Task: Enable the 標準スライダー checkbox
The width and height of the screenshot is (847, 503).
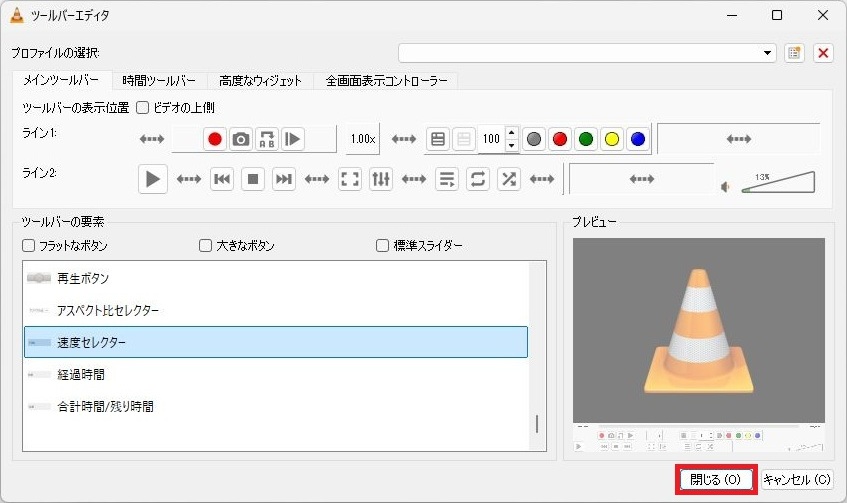Action: coord(382,245)
